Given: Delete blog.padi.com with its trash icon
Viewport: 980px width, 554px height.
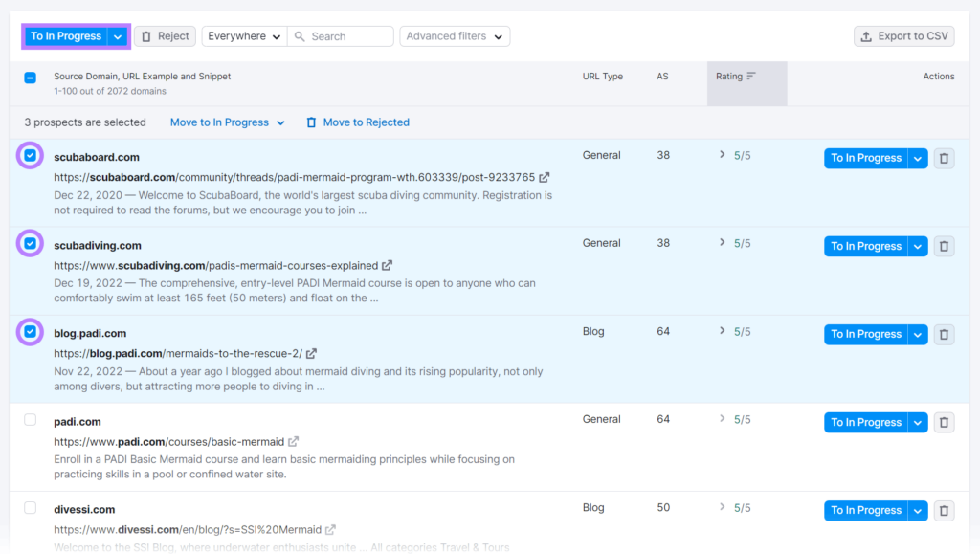Looking at the screenshot, I should point(944,334).
